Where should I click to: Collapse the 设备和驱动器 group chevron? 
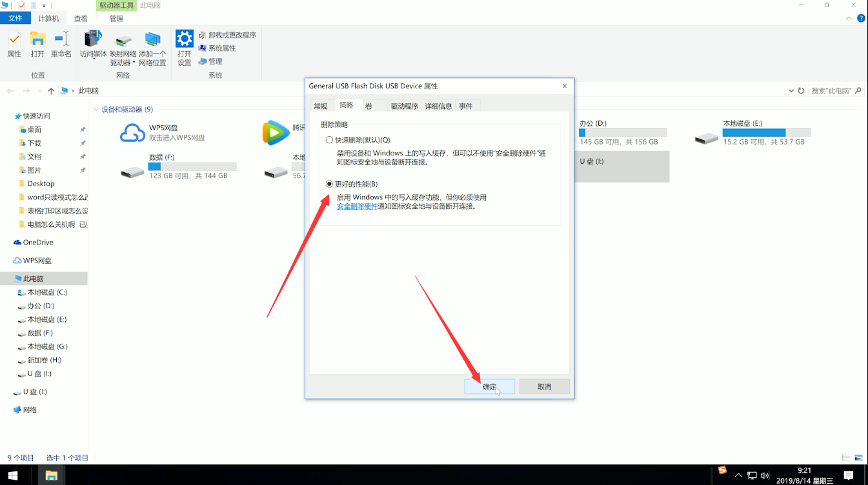point(96,110)
